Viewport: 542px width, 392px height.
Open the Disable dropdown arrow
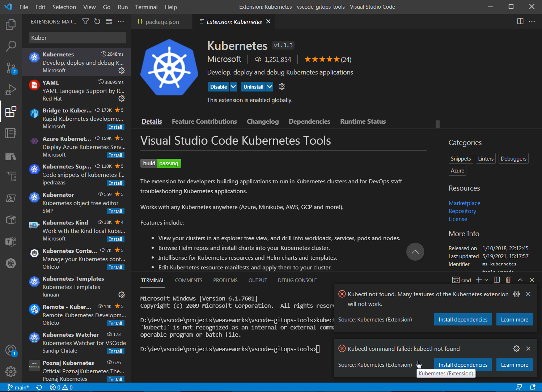tap(233, 86)
